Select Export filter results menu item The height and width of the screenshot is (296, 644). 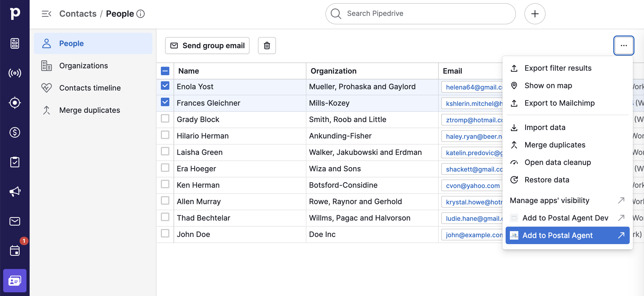(558, 68)
